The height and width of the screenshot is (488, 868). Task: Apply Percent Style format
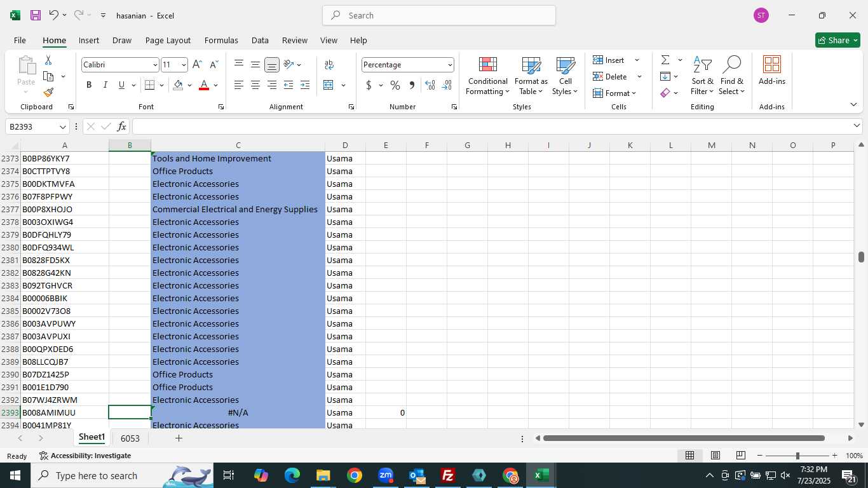tap(395, 85)
